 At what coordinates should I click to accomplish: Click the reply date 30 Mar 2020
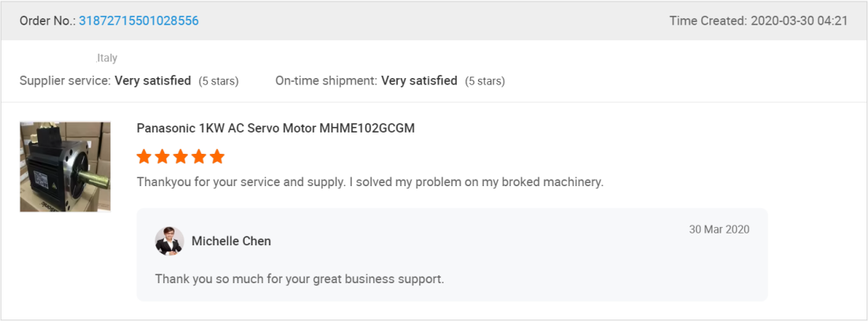[719, 230]
